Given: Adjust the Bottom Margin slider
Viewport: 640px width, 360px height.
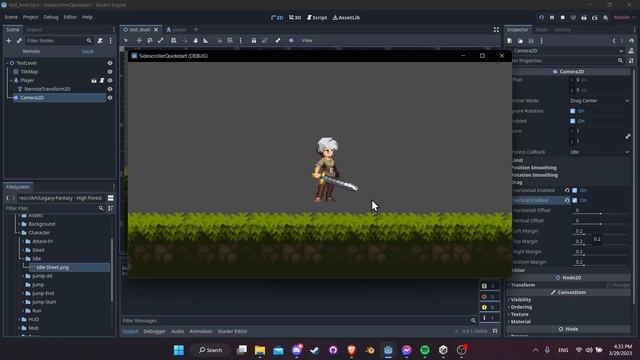Looking at the screenshot, I should click(599, 265).
